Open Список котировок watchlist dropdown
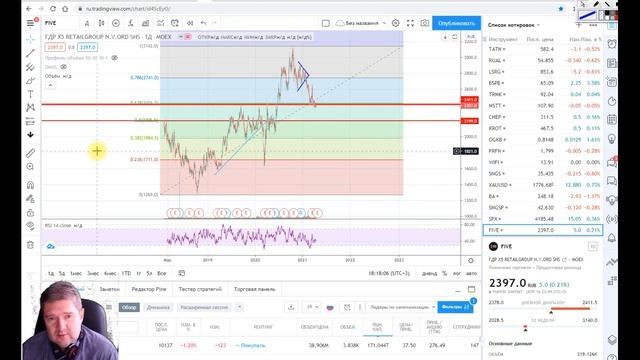Screen dimensions: 640x360 tap(513, 25)
